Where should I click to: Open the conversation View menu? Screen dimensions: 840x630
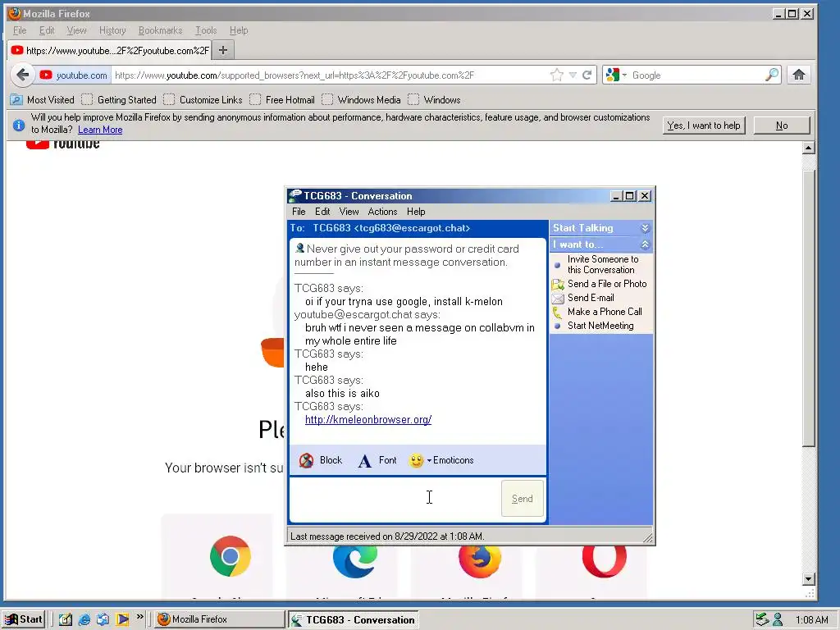click(x=349, y=212)
